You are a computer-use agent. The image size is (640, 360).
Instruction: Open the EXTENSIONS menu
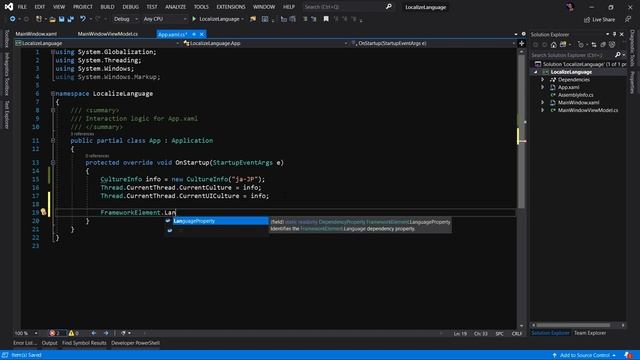231,7
